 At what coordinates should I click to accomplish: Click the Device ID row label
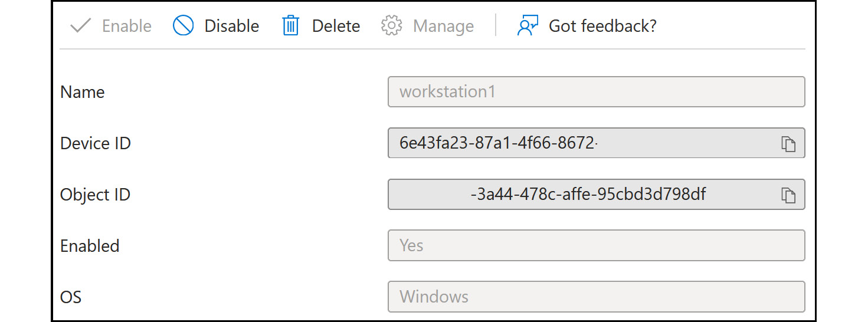tap(96, 143)
